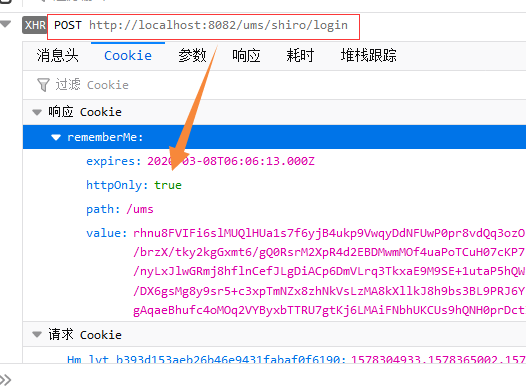Click the value line starting /brzX/tky2kg
Image resolution: width=526 pixels, height=387 pixels.
[329, 252]
